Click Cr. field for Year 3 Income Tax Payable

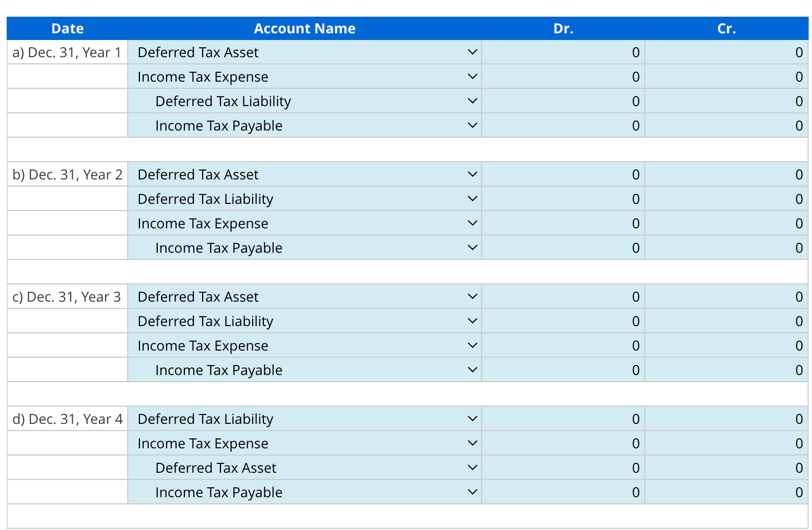pyautogui.click(x=726, y=370)
